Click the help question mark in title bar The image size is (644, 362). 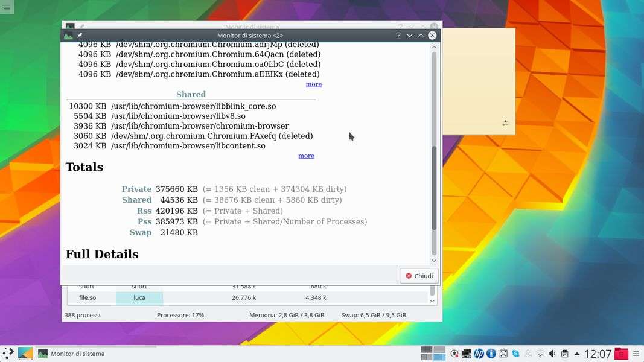coord(398,36)
